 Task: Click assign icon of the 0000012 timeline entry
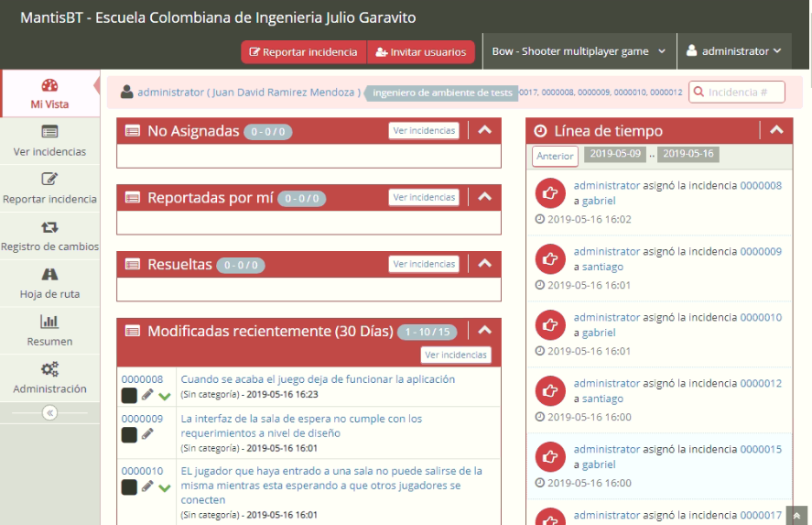pyautogui.click(x=550, y=390)
